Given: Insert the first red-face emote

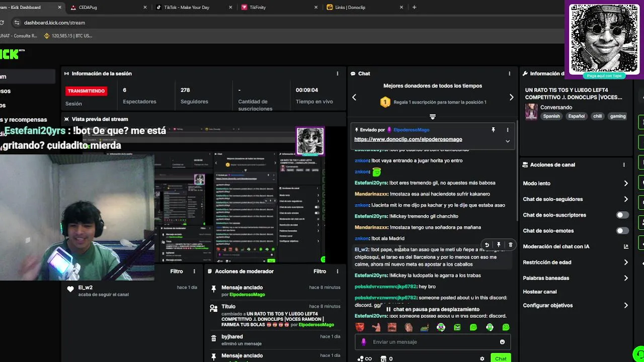Looking at the screenshot, I should (x=360, y=327).
